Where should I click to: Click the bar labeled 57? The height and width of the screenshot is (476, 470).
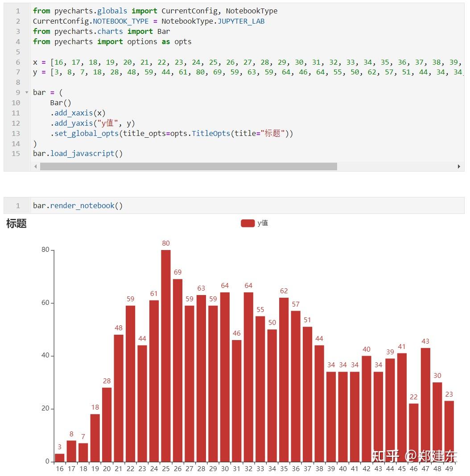(296, 386)
